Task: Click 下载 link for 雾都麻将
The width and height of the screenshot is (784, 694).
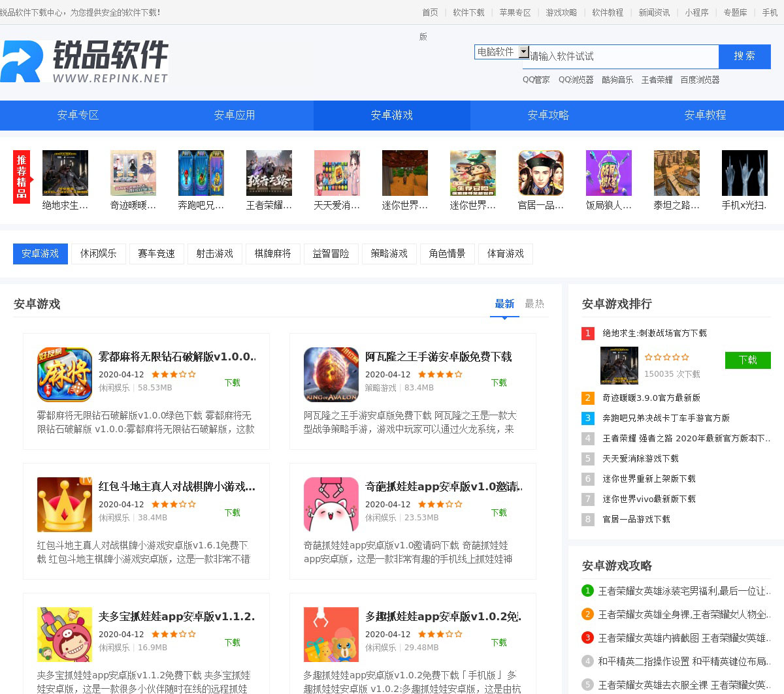Action: 233,383
